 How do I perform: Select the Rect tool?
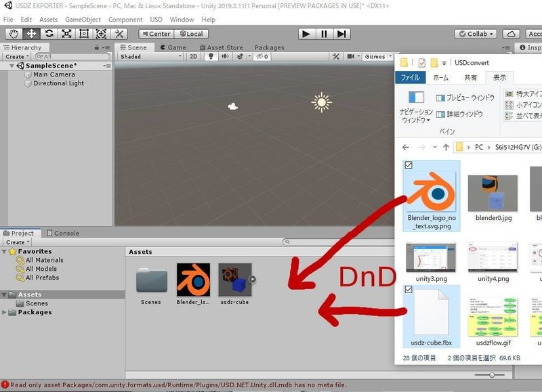click(84, 34)
